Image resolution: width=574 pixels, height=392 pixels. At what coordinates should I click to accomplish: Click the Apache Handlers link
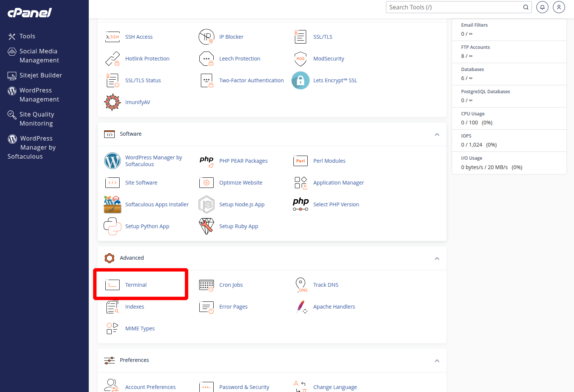click(x=334, y=307)
